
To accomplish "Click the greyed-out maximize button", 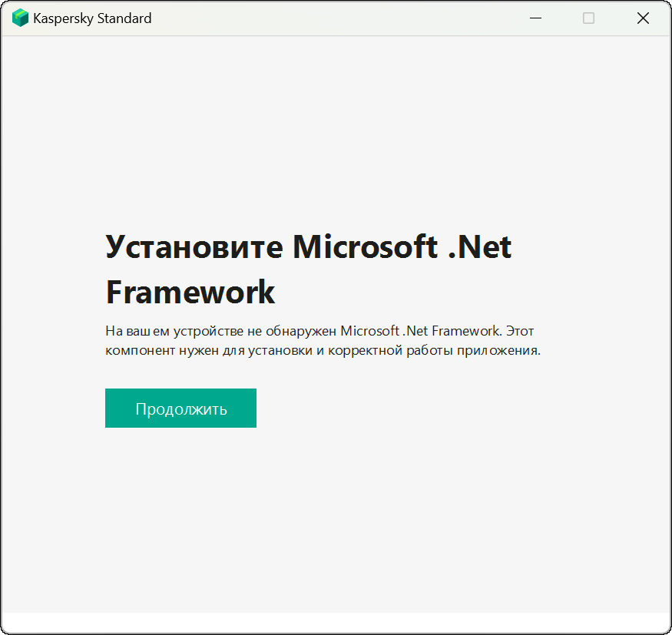I will click(588, 18).
